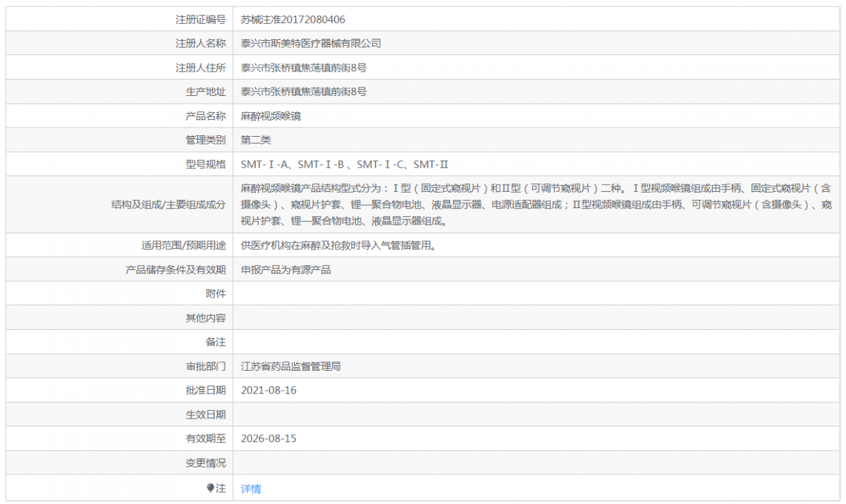Click the 产品名称 label
Viewport: 846px width, 504px height.
(206, 116)
